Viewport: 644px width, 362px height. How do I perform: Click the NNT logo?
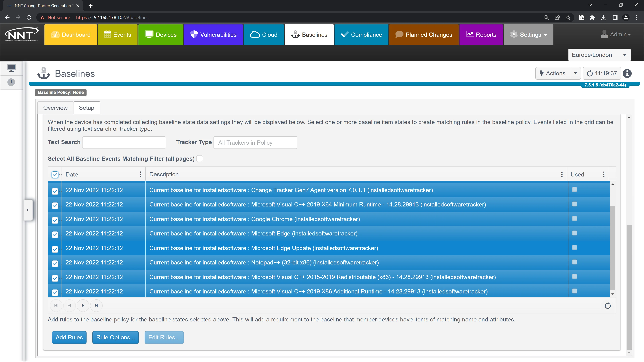[x=22, y=34]
